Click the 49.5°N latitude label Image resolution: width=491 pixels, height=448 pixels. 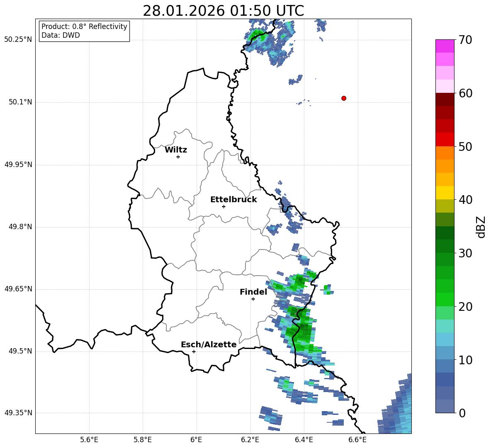[20, 351]
